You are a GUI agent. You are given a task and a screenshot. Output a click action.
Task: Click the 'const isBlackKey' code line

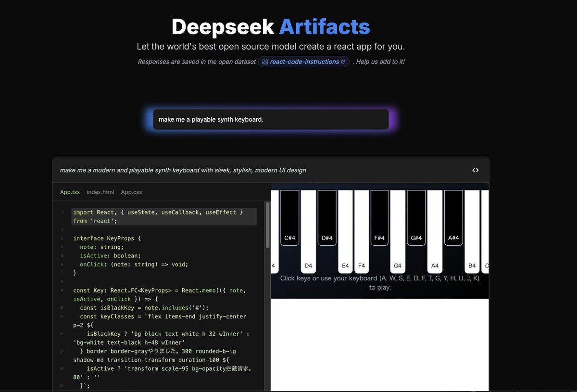point(144,308)
